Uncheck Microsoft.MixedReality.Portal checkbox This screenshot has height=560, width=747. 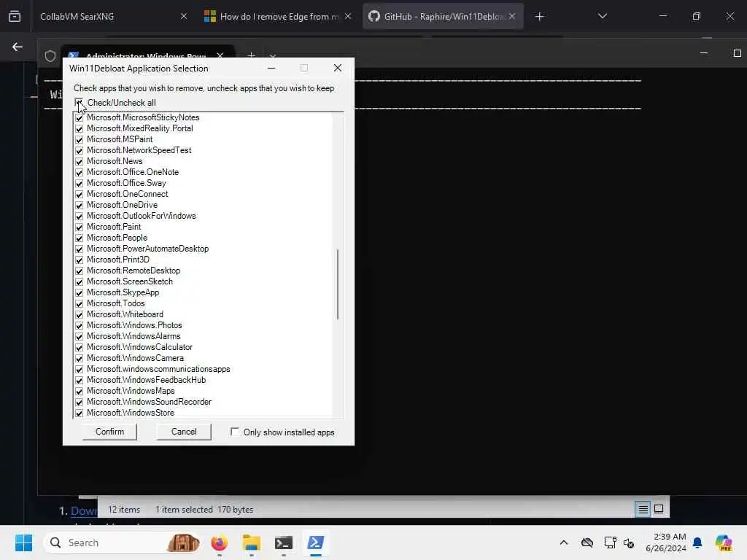pyautogui.click(x=79, y=128)
